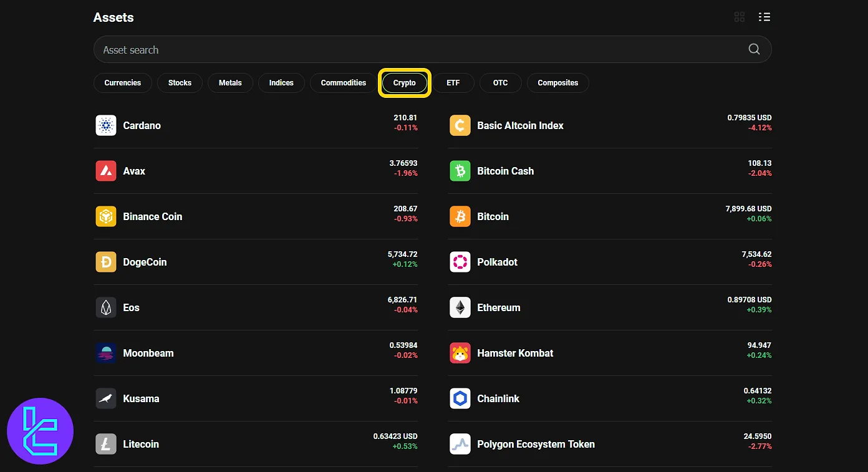Click the Moonbeam logo icon
868x472 pixels.
coord(106,353)
